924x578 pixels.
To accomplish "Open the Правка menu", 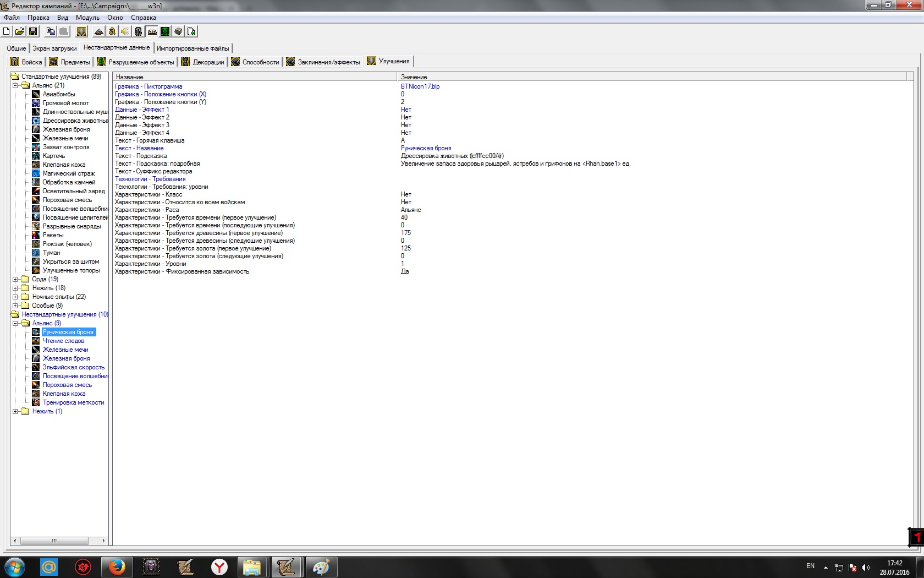I will click(38, 18).
